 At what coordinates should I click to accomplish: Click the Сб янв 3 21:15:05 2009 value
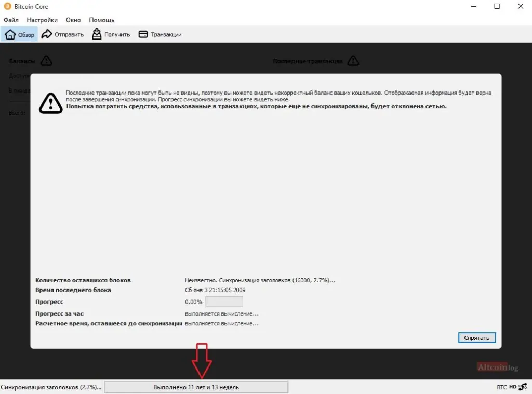pos(215,290)
